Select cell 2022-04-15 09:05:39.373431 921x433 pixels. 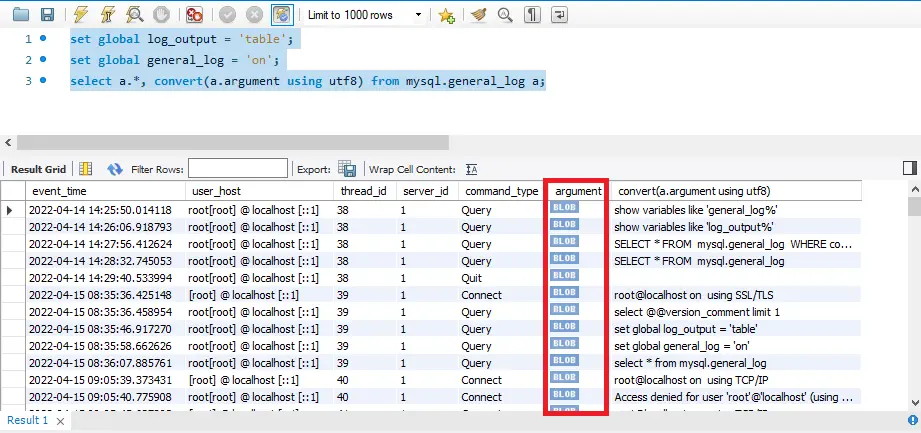pos(105,380)
